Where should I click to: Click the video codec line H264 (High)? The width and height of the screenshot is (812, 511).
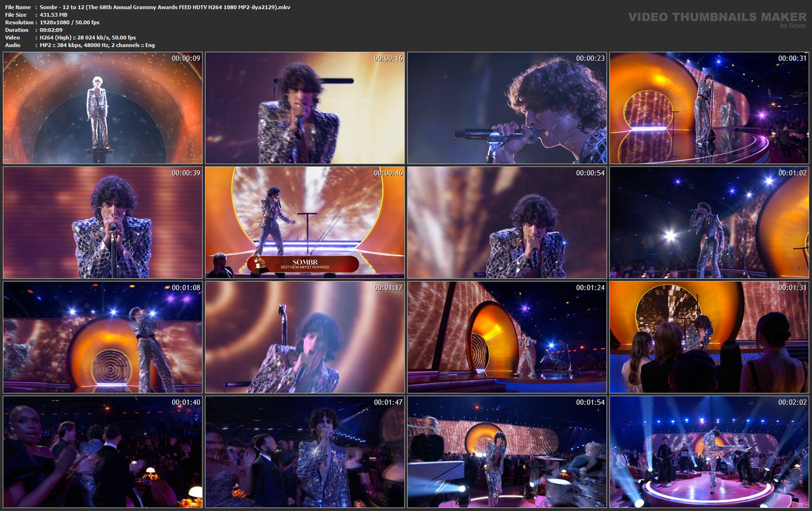88,37
